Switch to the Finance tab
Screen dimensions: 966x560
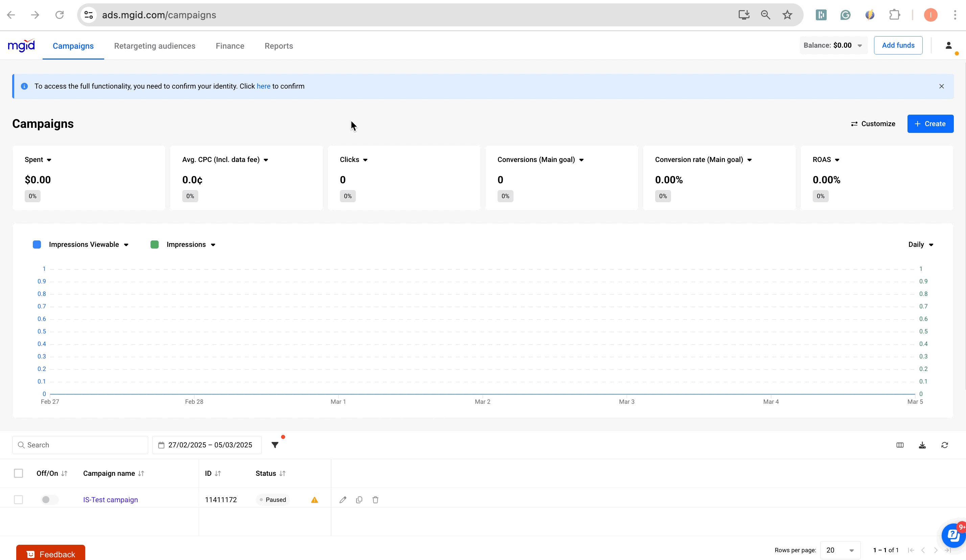tap(230, 46)
